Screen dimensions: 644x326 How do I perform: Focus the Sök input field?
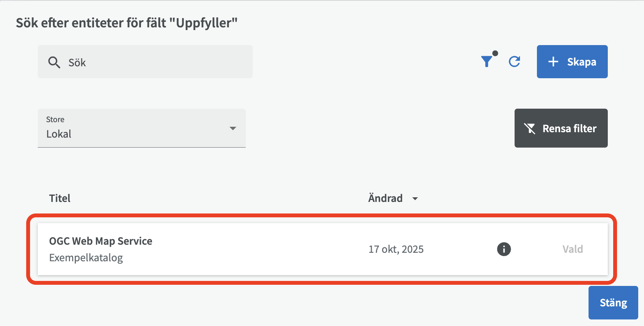[154, 62]
